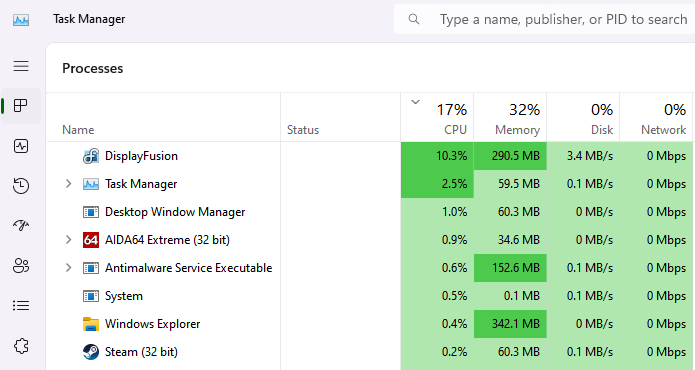Click the Task Manager app icon in title bar
Viewport: 695px width, 370px height.
[21, 20]
